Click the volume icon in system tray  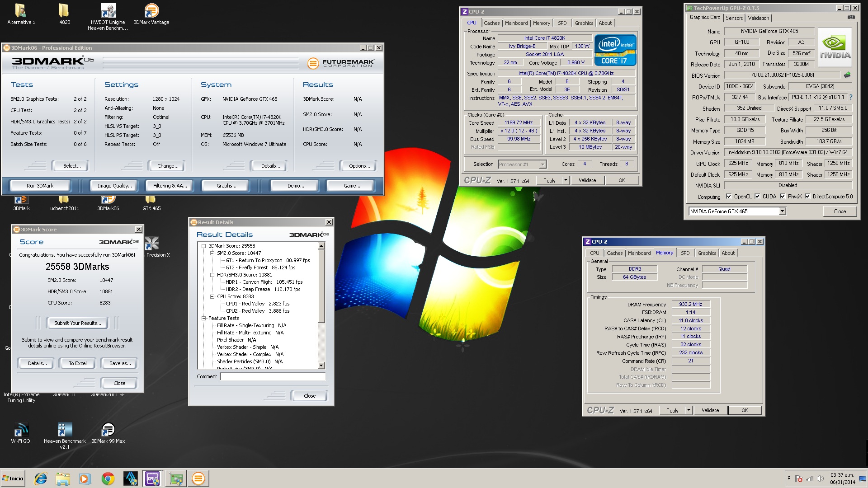pos(820,479)
